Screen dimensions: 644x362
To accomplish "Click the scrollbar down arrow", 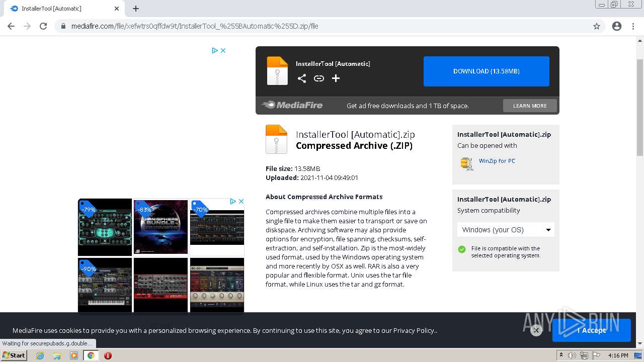I will (x=640, y=344).
